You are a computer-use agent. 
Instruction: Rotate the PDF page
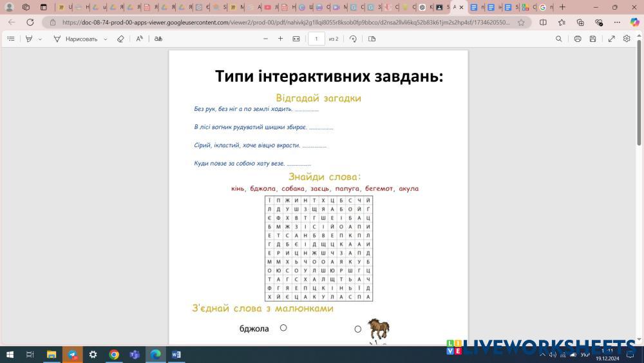pyautogui.click(x=353, y=39)
